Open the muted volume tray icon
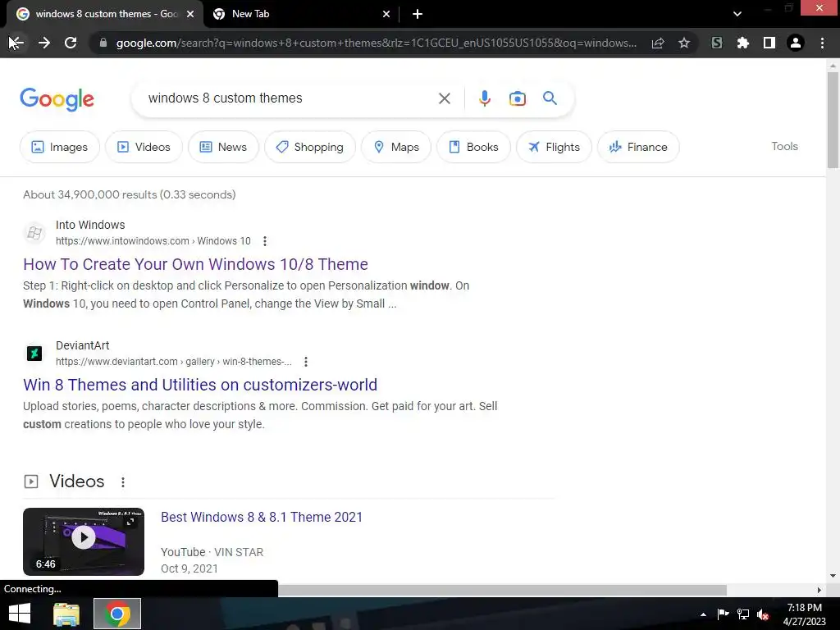This screenshot has width=840, height=630. tap(763, 614)
